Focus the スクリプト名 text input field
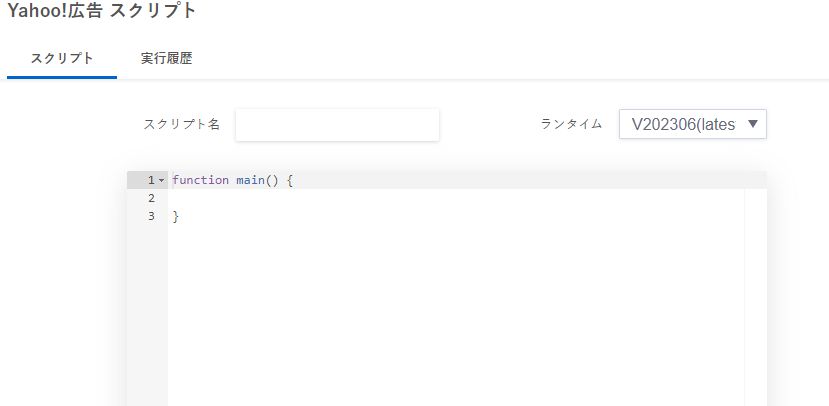829x406 pixels. coord(337,125)
